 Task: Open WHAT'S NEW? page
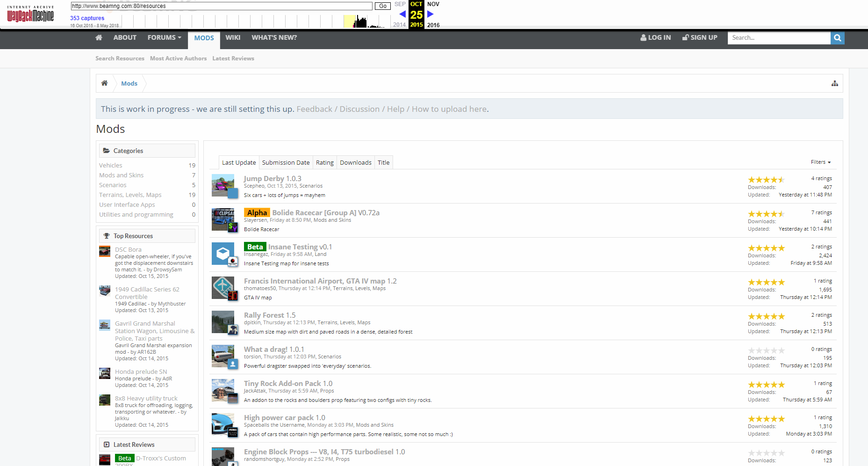[274, 38]
